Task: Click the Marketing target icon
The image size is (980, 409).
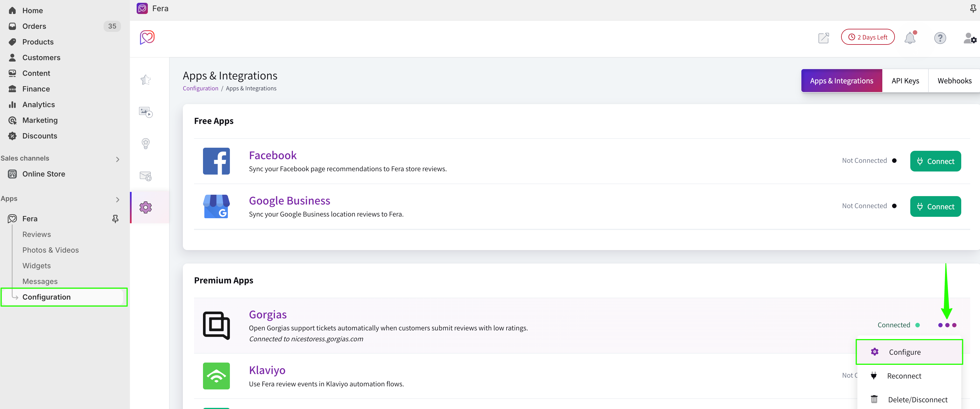Action: 12,120
